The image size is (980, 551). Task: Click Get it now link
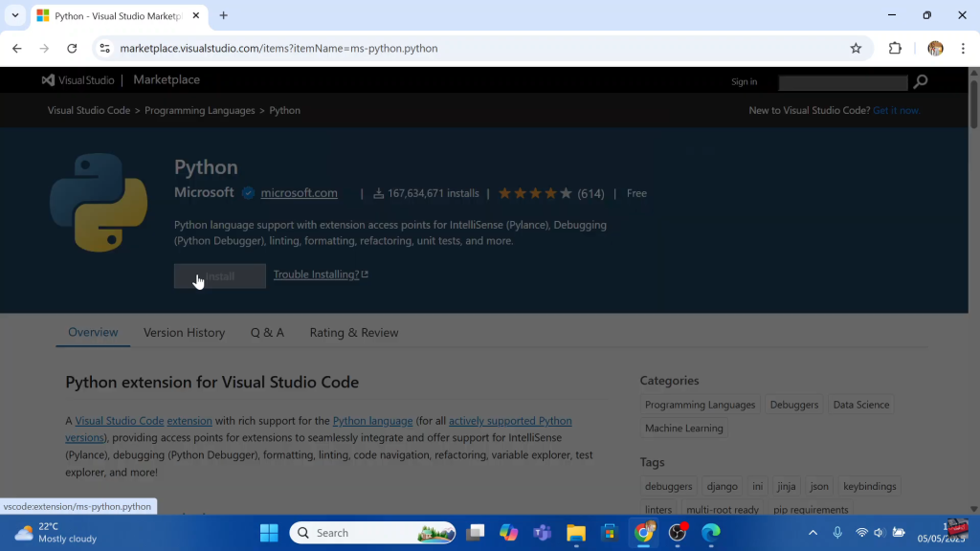pyautogui.click(x=896, y=110)
